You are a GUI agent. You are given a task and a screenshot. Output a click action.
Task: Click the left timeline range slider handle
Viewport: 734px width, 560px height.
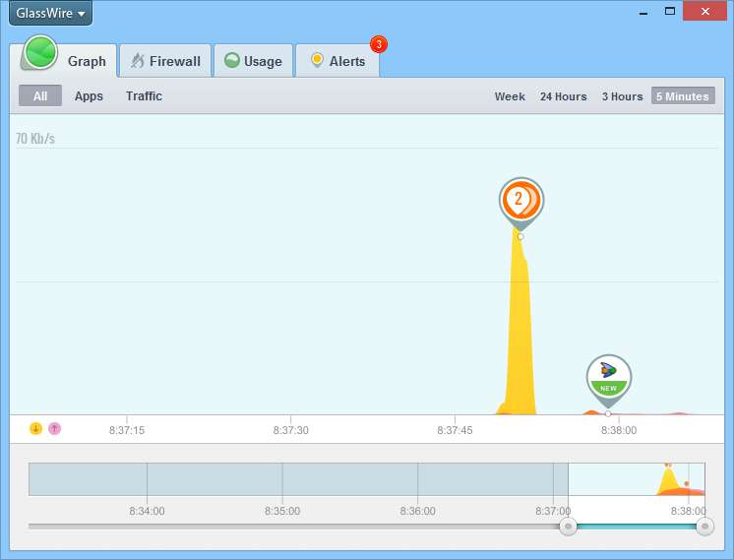coord(569,527)
